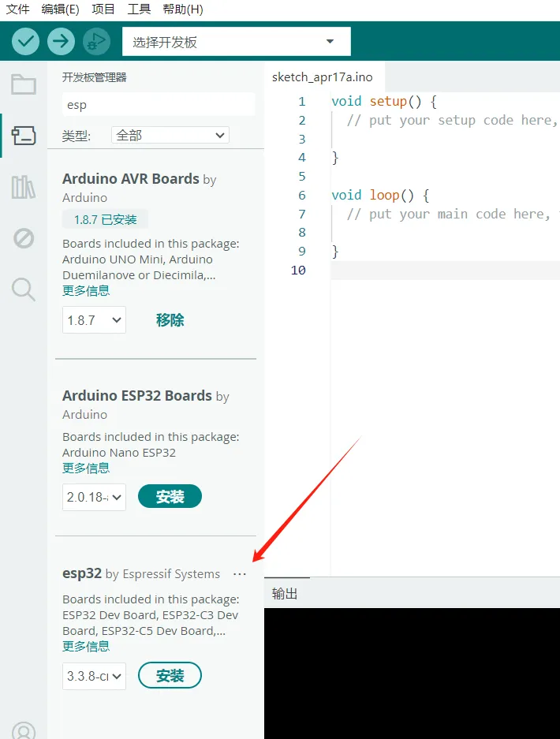
Task: Click the Upload arrow button
Action: [x=61, y=41]
